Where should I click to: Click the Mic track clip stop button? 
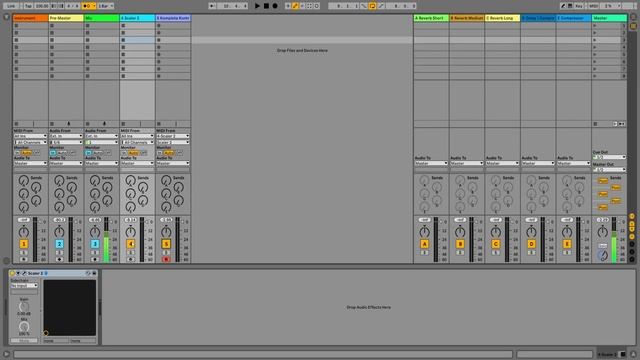click(x=87, y=124)
